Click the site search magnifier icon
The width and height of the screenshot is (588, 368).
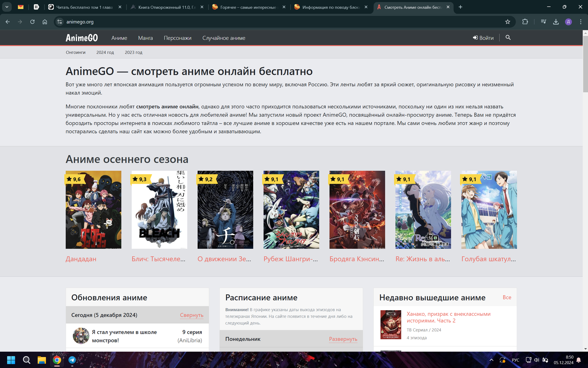[x=508, y=38]
